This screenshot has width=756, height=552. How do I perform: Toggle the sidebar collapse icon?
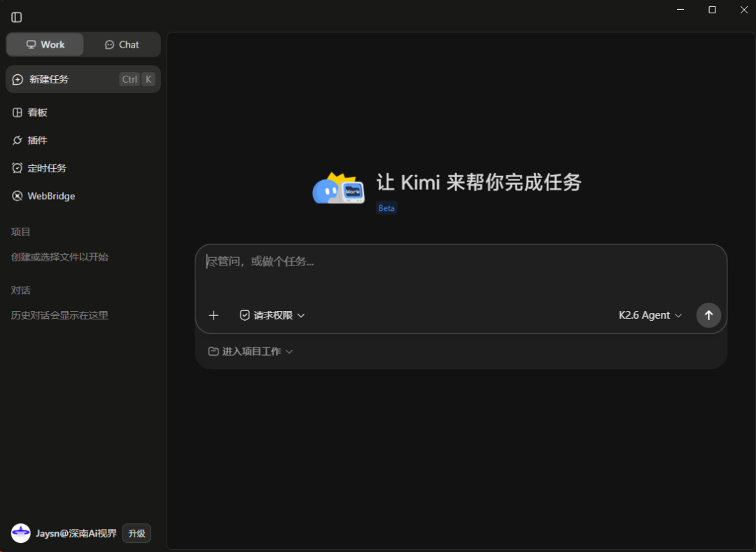pyautogui.click(x=16, y=18)
